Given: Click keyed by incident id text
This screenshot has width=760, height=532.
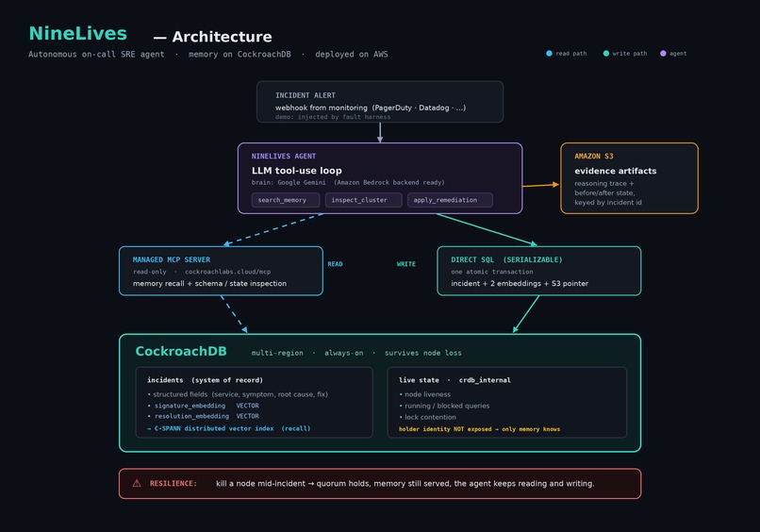Looking at the screenshot, I should 608,202.
